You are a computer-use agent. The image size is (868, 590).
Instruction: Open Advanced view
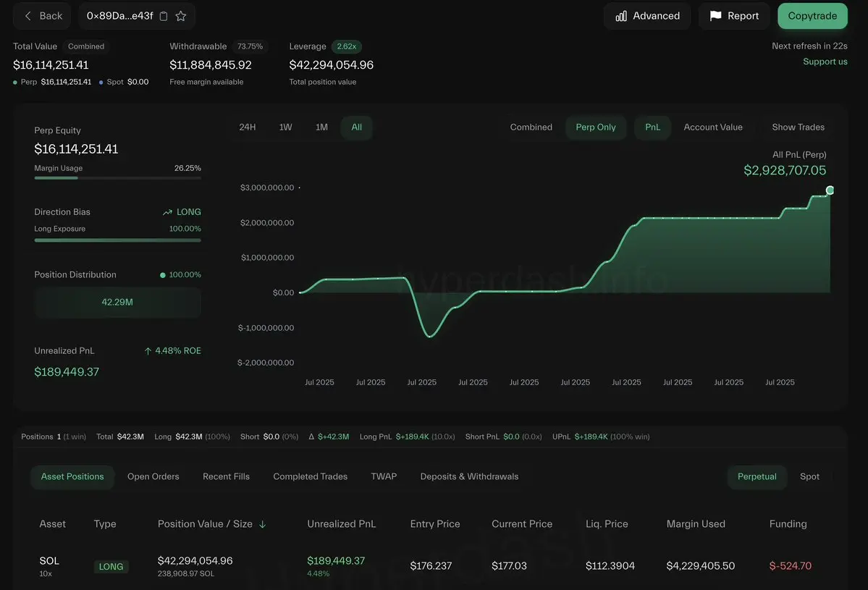(647, 16)
